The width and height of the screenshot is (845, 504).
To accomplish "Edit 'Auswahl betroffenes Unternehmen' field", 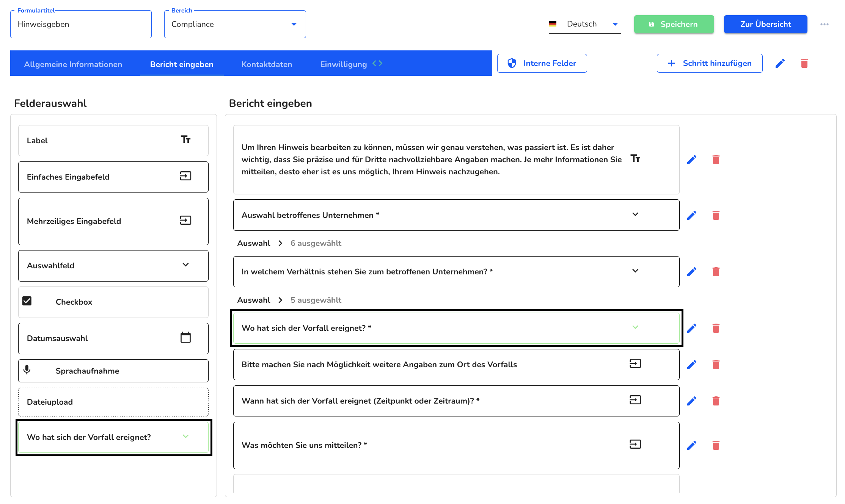I will tap(692, 215).
